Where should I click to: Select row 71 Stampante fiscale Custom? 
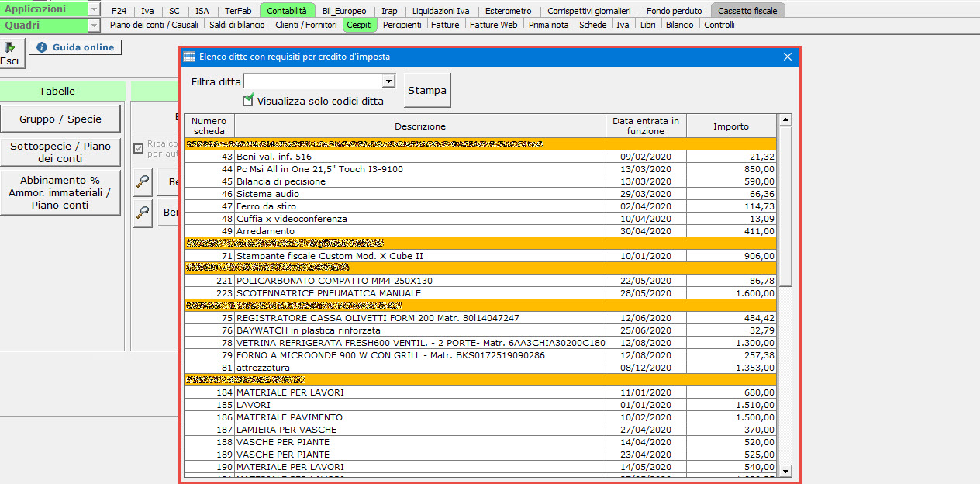pyautogui.click(x=480, y=256)
